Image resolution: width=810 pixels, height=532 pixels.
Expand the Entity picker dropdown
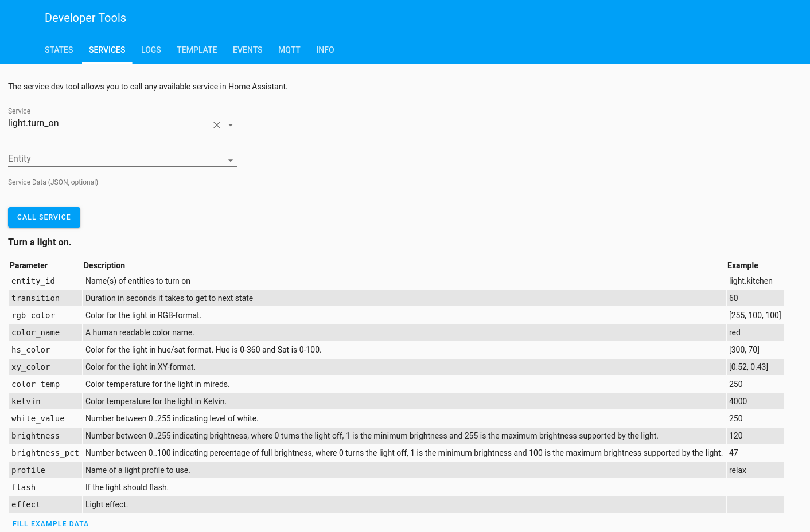click(231, 160)
